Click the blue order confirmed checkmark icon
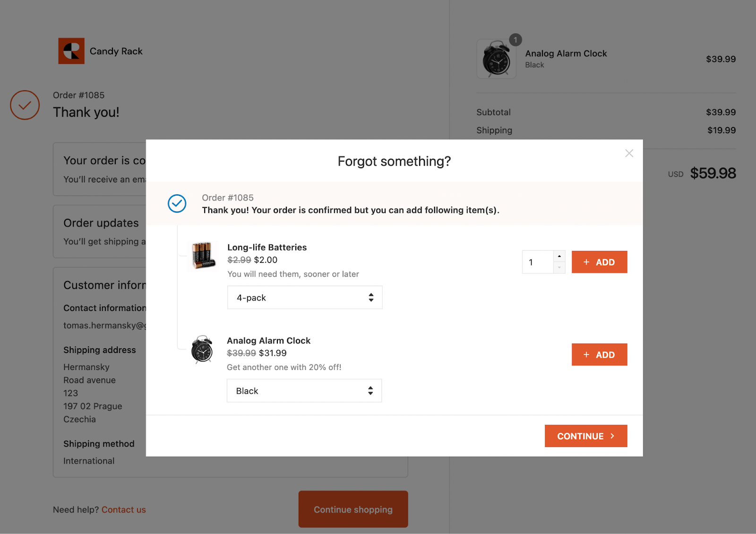This screenshot has height=534, width=756. (177, 204)
